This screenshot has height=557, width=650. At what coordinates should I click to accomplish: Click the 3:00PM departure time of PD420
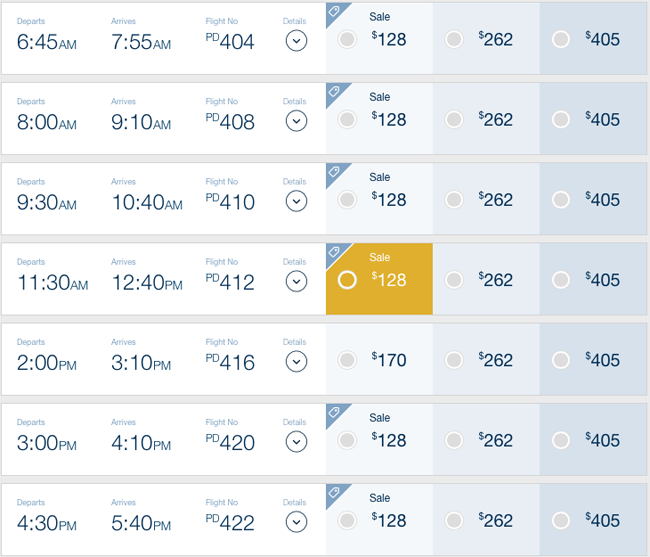47,443
